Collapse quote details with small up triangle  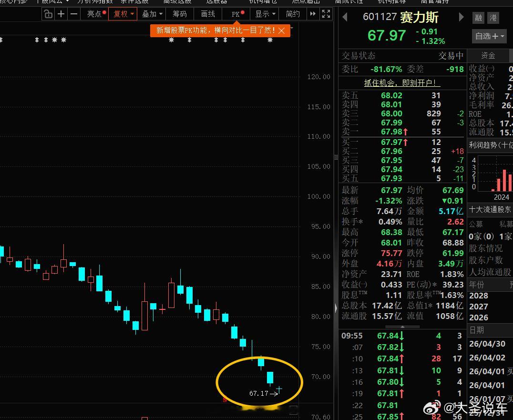(402, 327)
